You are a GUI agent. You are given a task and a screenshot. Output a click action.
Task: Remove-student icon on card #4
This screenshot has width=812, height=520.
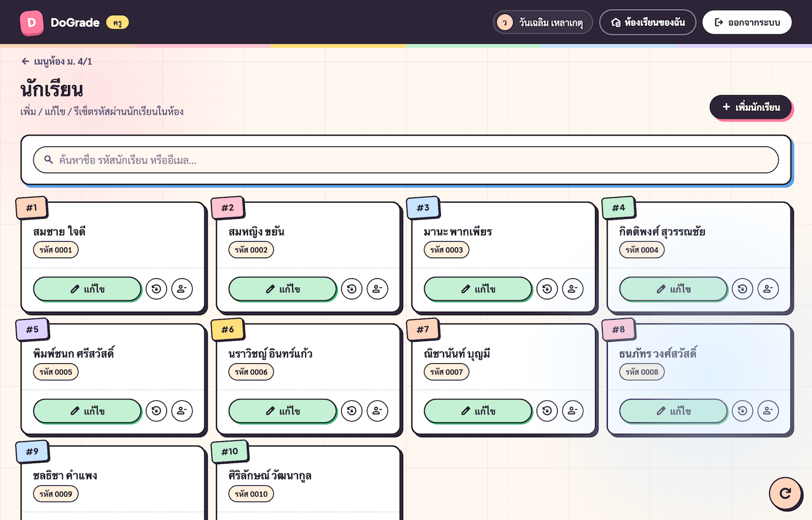(768, 289)
